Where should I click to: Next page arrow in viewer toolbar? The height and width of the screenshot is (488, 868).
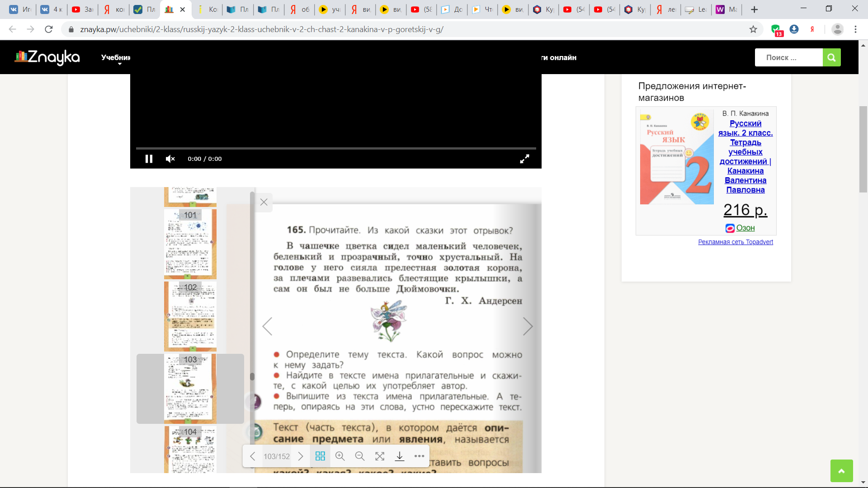[301, 456]
